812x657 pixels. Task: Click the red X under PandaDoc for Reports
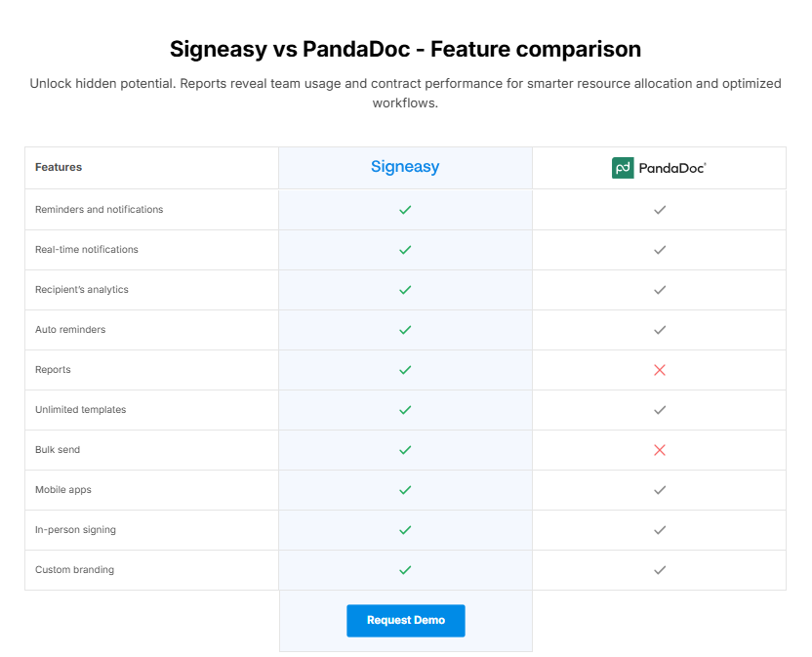(659, 369)
